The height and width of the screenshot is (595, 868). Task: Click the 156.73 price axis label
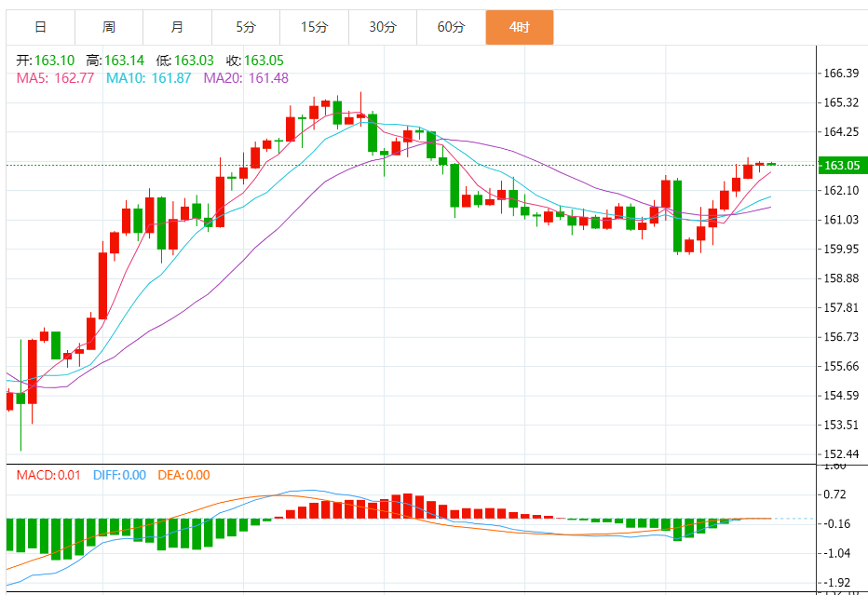coord(841,337)
